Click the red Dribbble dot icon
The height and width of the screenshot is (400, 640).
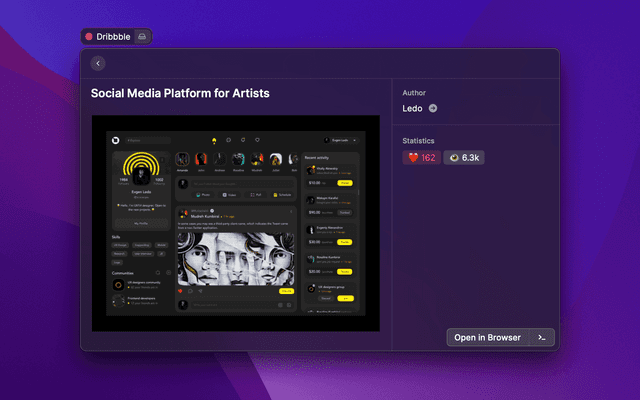click(x=89, y=36)
